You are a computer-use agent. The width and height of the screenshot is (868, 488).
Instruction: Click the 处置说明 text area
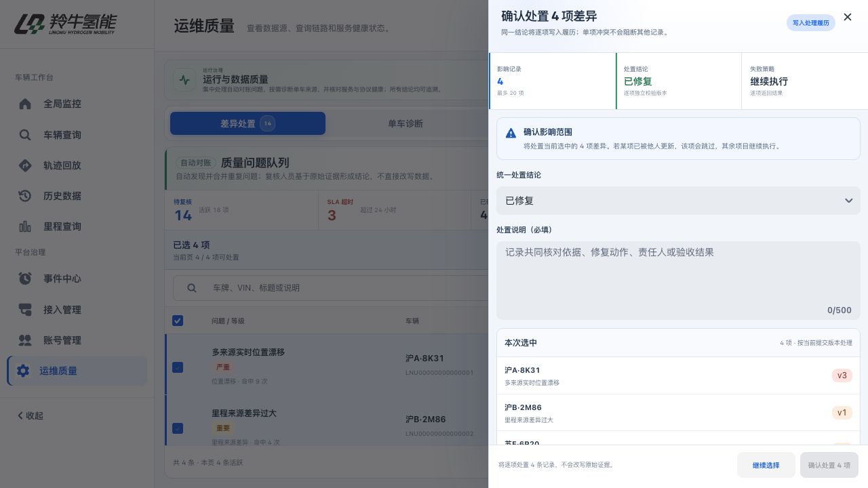[678, 281]
